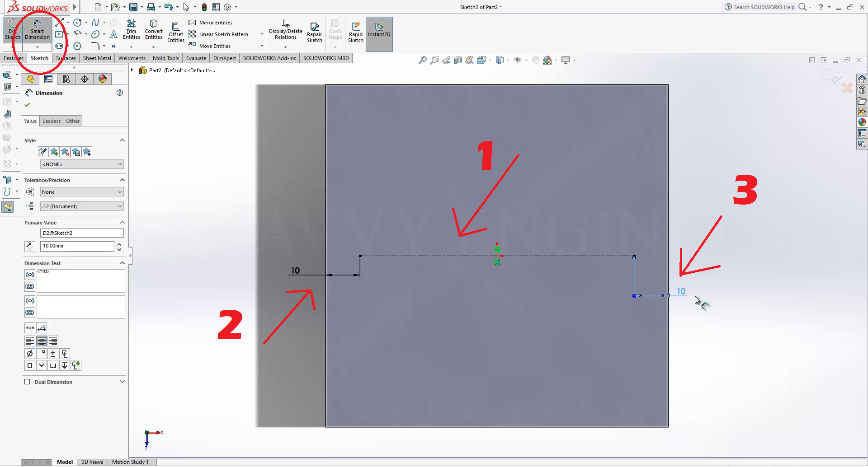The image size is (868, 467).
Task: Click the Mirror Entities tool
Action: [211, 23]
